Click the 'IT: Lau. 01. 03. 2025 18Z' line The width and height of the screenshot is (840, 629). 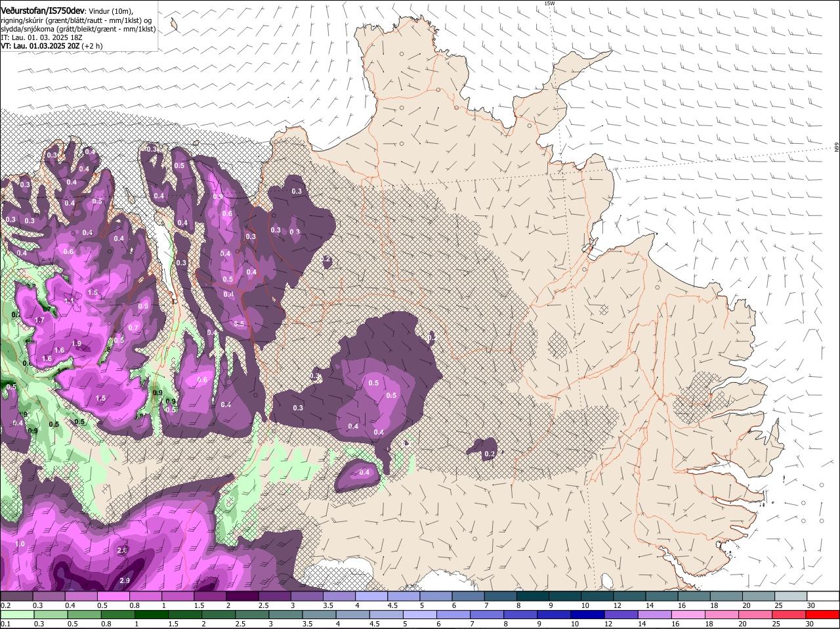pos(41,37)
